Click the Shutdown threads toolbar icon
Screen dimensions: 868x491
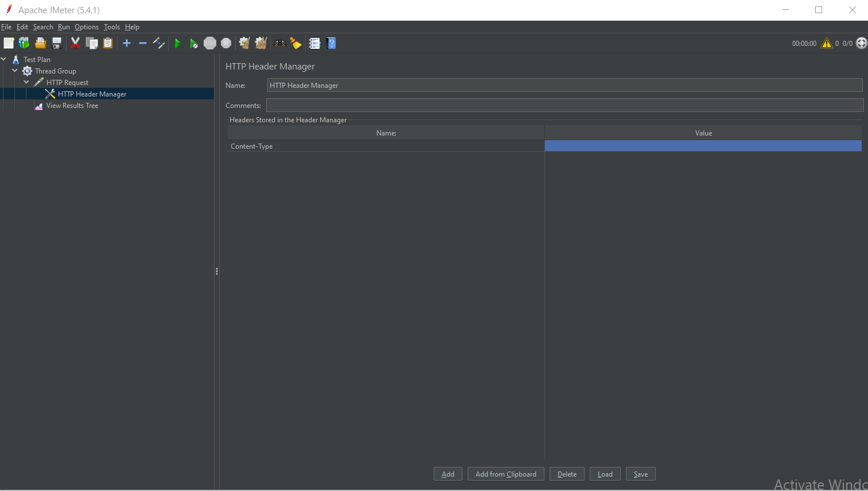226,43
